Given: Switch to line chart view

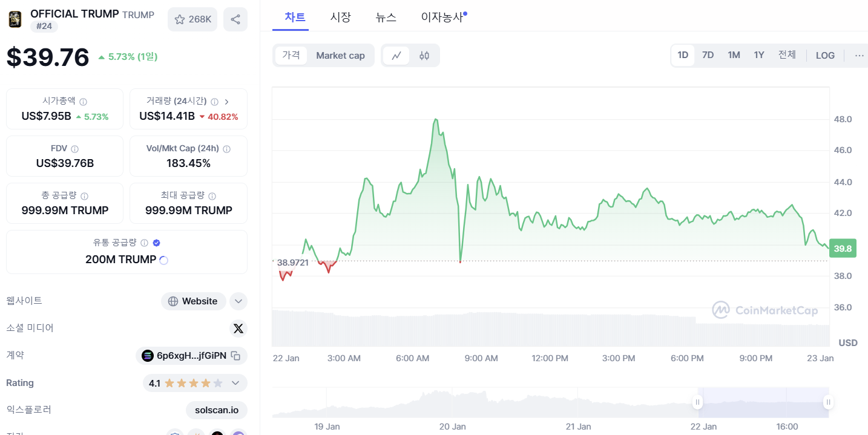Looking at the screenshot, I should [x=396, y=56].
